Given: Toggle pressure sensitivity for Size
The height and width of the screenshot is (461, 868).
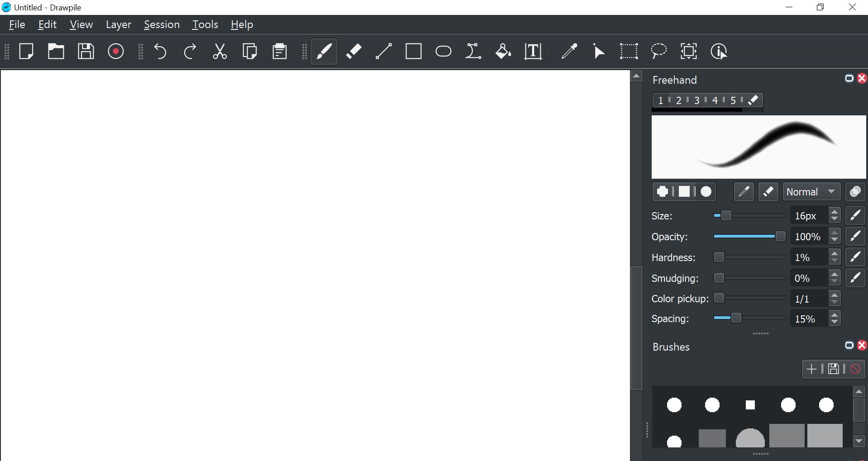Looking at the screenshot, I should tap(855, 216).
